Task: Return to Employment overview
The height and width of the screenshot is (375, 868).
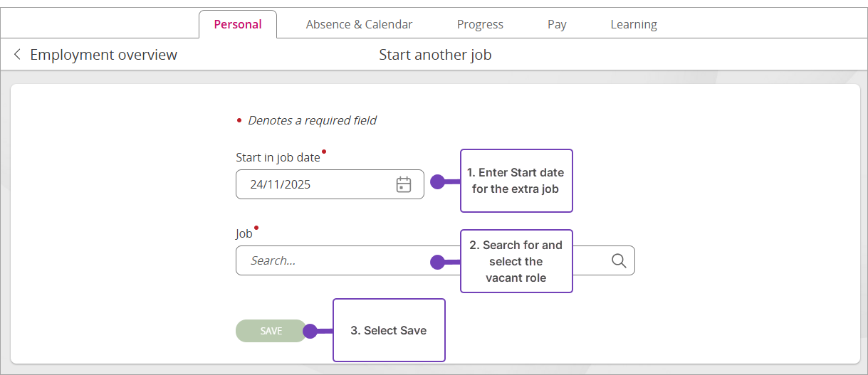Action: click(103, 55)
